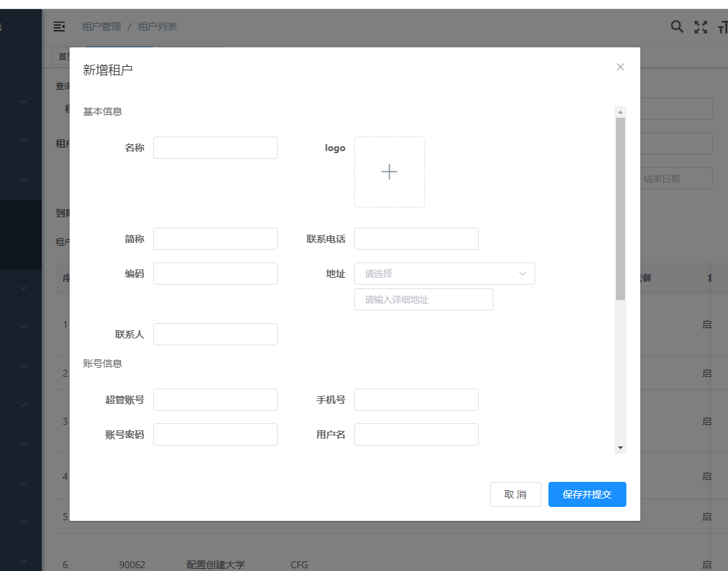Focus the 名称 input field
This screenshot has height=571, width=728.
click(x=215, y=148)
